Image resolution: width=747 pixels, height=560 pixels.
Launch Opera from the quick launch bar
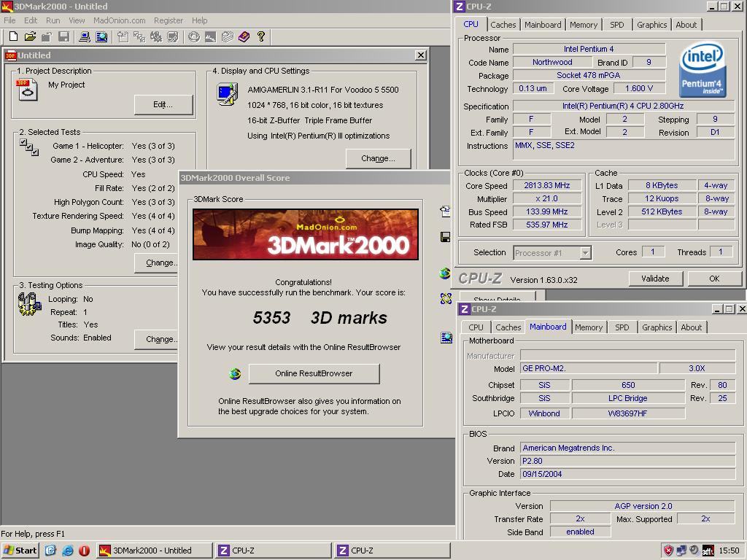click(x=85, y=551)
